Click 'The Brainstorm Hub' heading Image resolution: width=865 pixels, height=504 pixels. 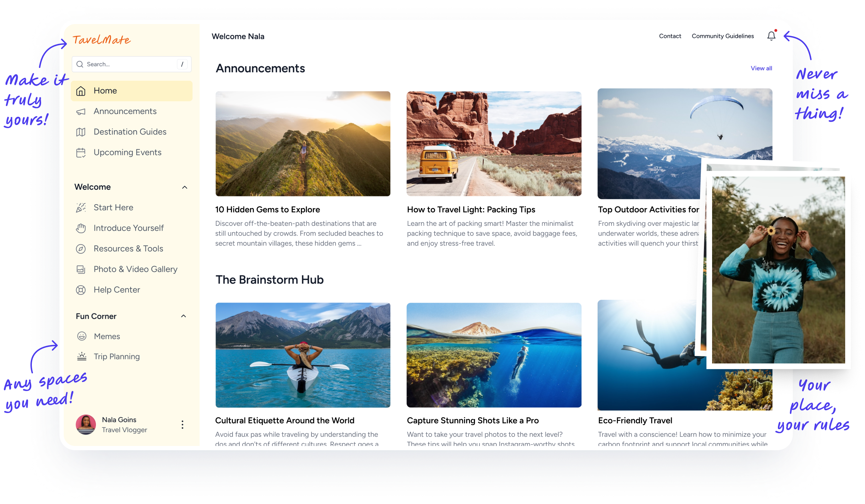click(269, 279)
